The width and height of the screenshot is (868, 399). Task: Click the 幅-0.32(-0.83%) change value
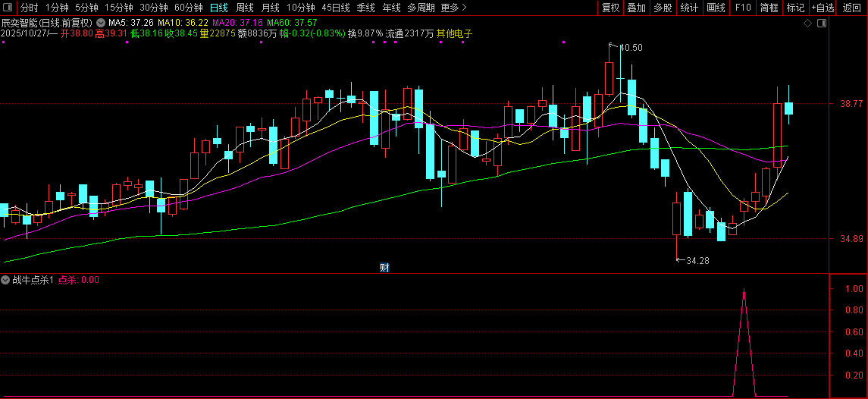pyautogui.click(x=312, y=34)
